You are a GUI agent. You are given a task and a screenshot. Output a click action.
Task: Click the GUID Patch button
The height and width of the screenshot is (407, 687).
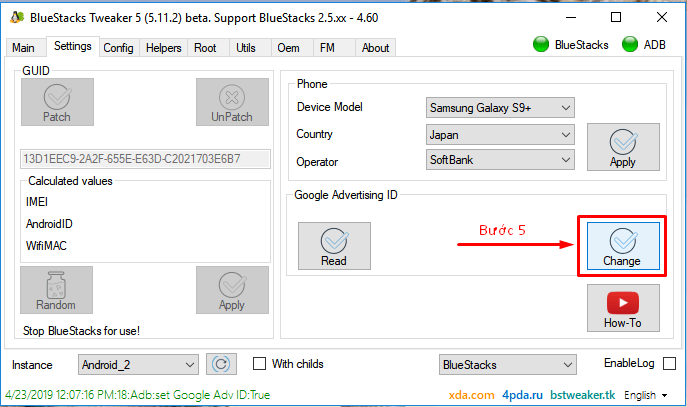pyautogui.click(x=57, y=102)
